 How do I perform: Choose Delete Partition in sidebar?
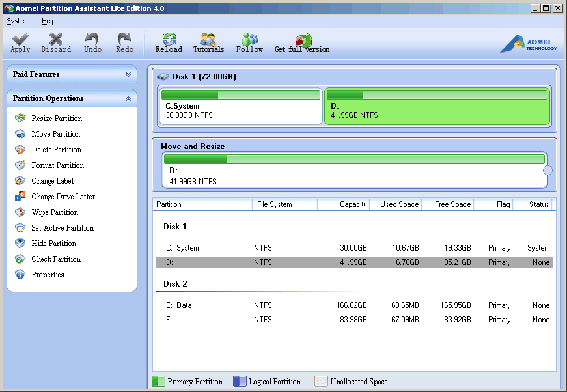[57, 149]
